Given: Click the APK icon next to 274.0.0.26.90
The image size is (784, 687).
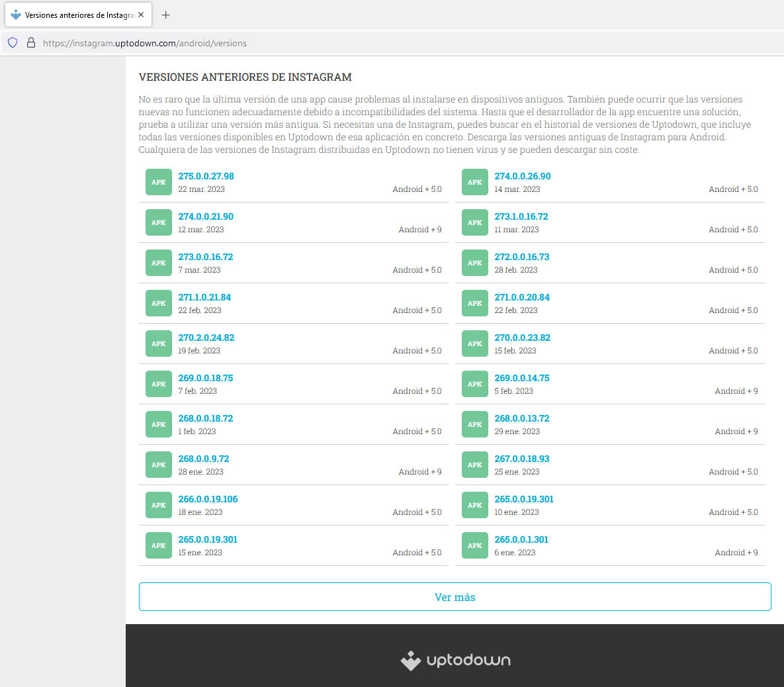Looking at the screenshot, I should tap(474, 183).
